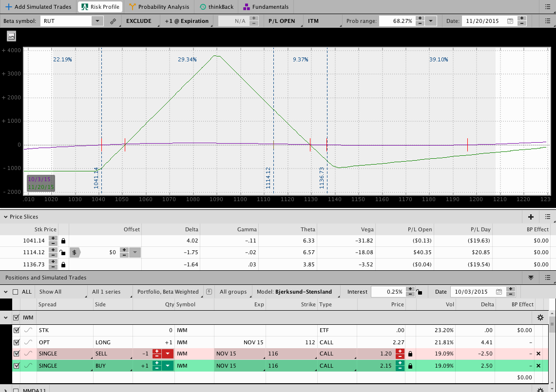Open the Beta symbol RUT dropdown
This screenshot has width=556, height=392.
pyautogui.click(x=97, y=21)
